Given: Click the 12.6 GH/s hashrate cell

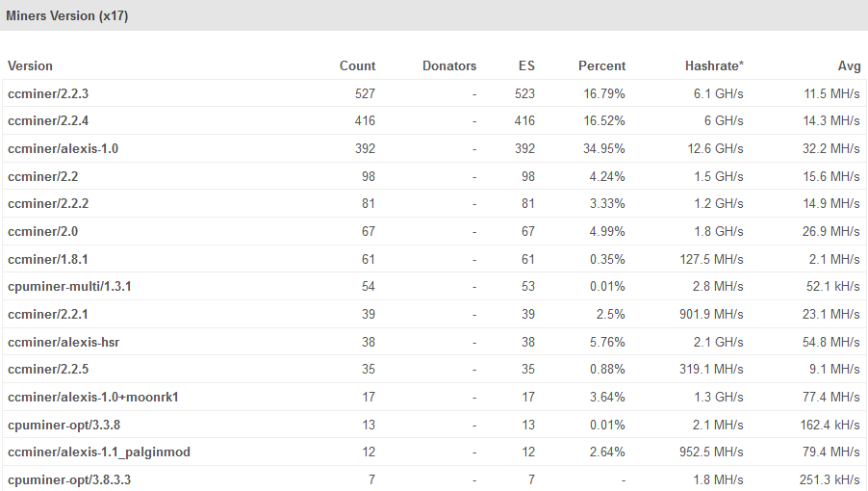Looking at the screenshot, I should coord(718,149).
